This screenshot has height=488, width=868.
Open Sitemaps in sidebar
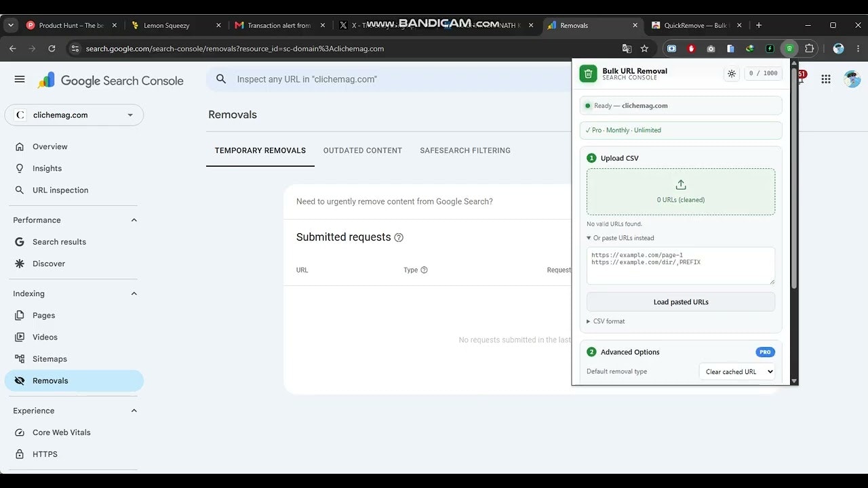(74, 359)
